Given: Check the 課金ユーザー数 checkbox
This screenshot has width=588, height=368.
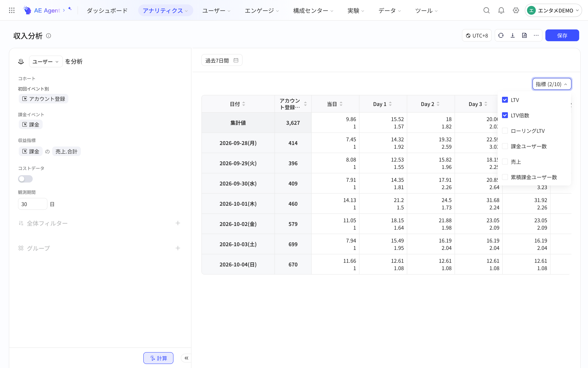Looking at the screenshot, I should (505, 146).
